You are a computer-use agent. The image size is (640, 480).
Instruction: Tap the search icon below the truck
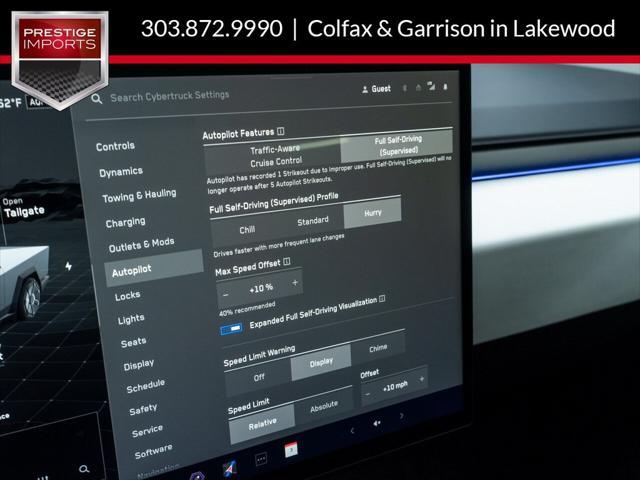click(84, 469)
